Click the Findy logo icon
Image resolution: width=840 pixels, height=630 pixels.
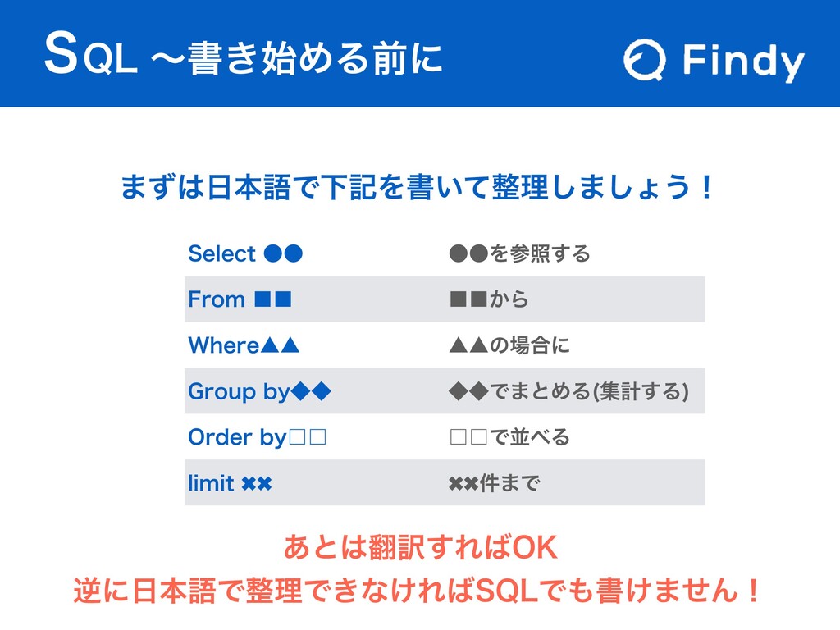click(646, 62)
